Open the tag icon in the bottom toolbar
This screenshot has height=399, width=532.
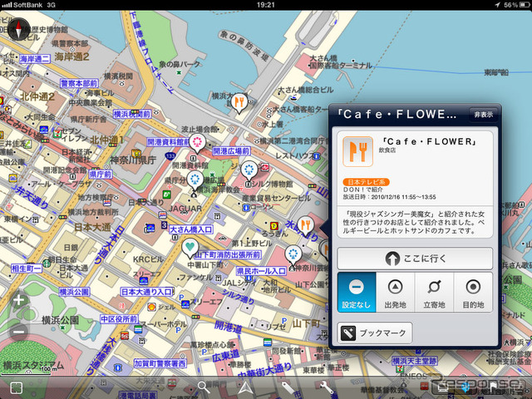pos(287,388)
